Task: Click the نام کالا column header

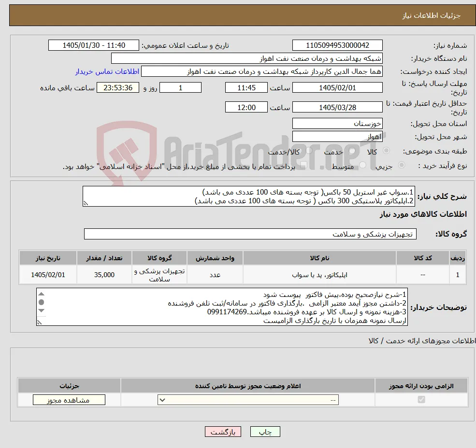Action: click(x=319, y=258)
